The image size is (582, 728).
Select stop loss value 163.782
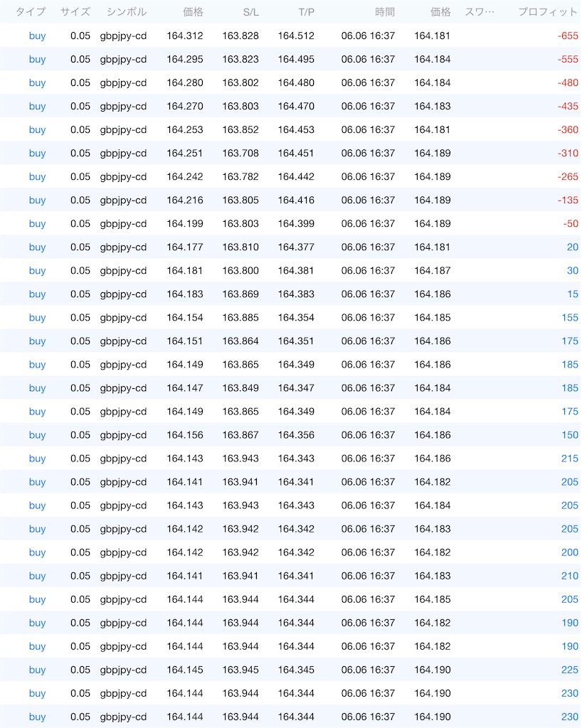(x=240, y=177)
